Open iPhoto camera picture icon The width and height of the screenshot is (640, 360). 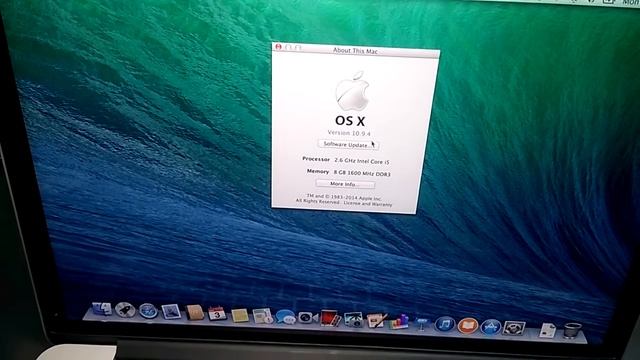click(x=353, y=320)
